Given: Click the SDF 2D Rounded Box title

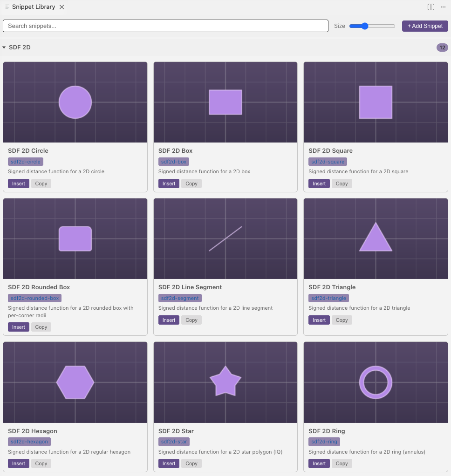Looking at the screenshot, I should [39, 287].
